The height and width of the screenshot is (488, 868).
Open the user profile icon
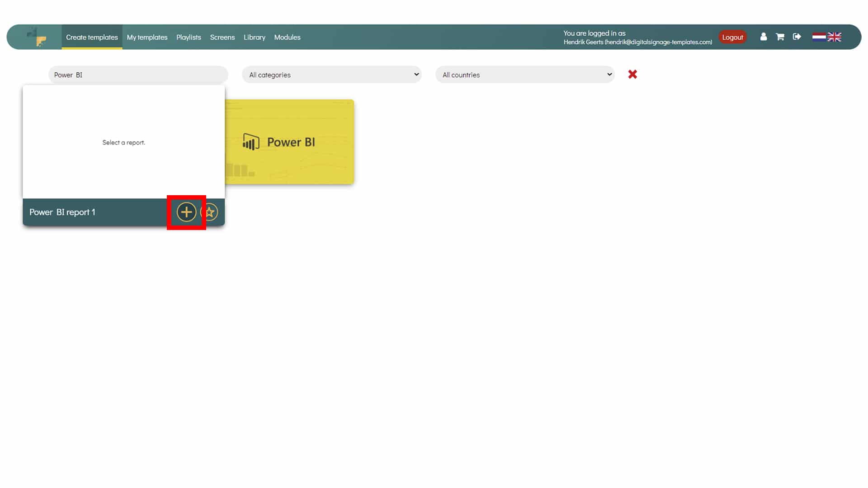click(x=764, y=37)
